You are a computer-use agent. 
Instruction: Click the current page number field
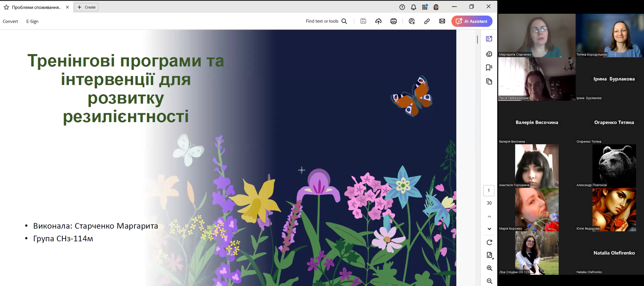pos(488,190)
